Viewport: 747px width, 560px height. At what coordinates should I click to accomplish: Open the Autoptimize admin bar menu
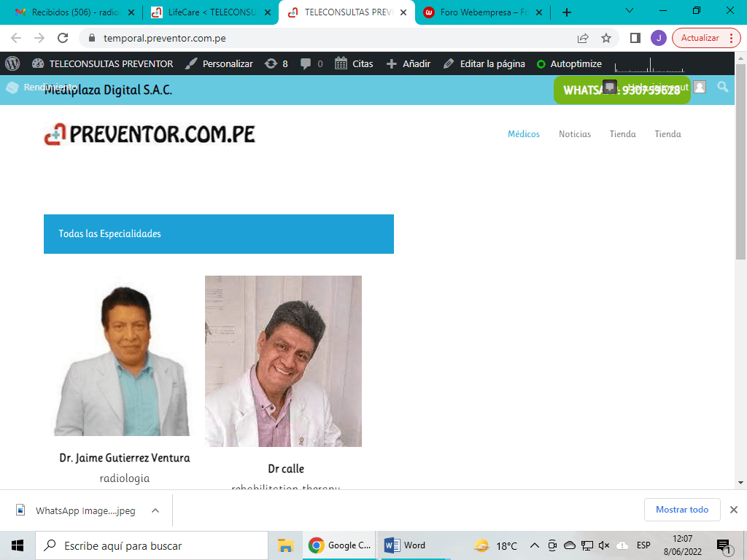(569, 64)
